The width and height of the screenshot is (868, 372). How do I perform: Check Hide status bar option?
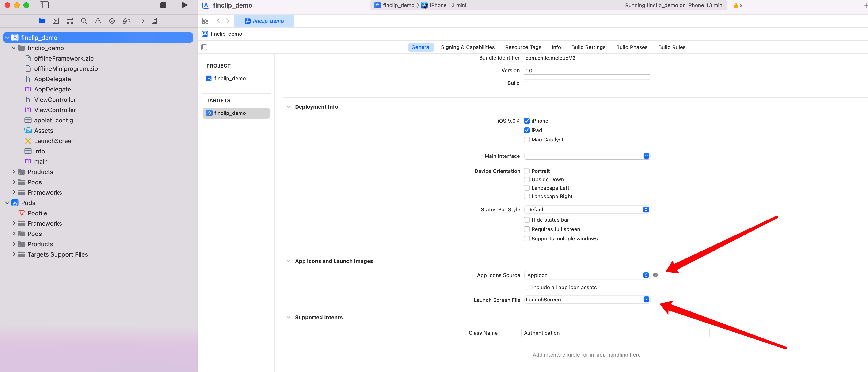pyautogui.click(x=527, y=220)
